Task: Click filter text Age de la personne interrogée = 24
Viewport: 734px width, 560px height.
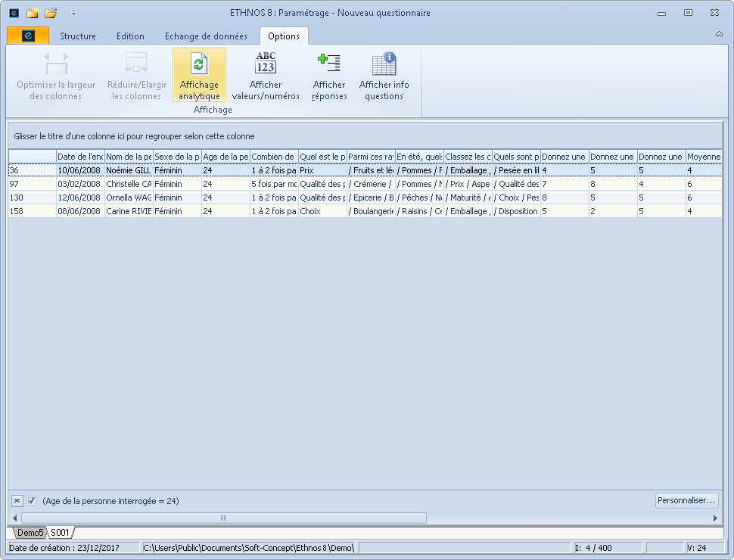Action: [110, 501]
